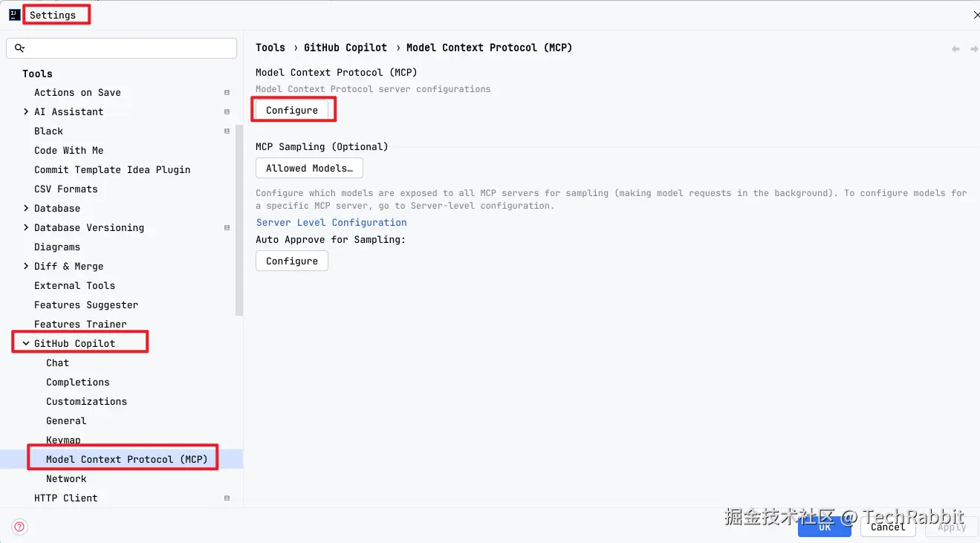
Task: Select GitHub Copilot in settings tree
Action: (74, 344)
